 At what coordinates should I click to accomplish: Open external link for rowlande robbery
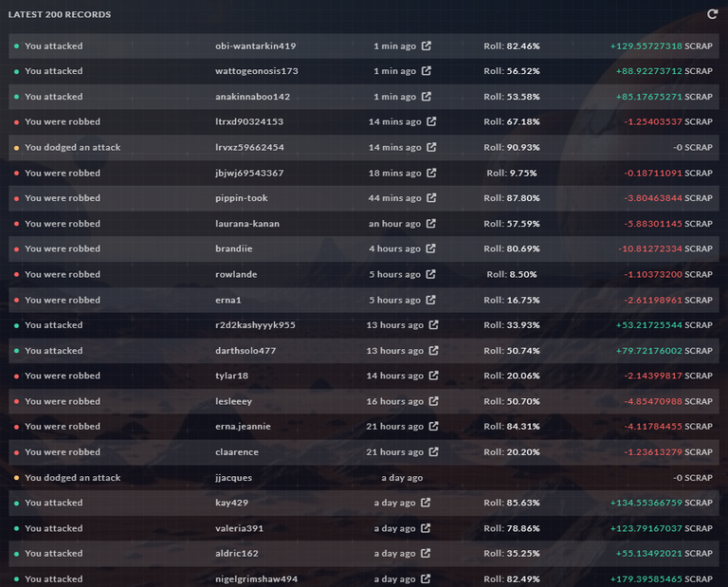tap(431, 274)
